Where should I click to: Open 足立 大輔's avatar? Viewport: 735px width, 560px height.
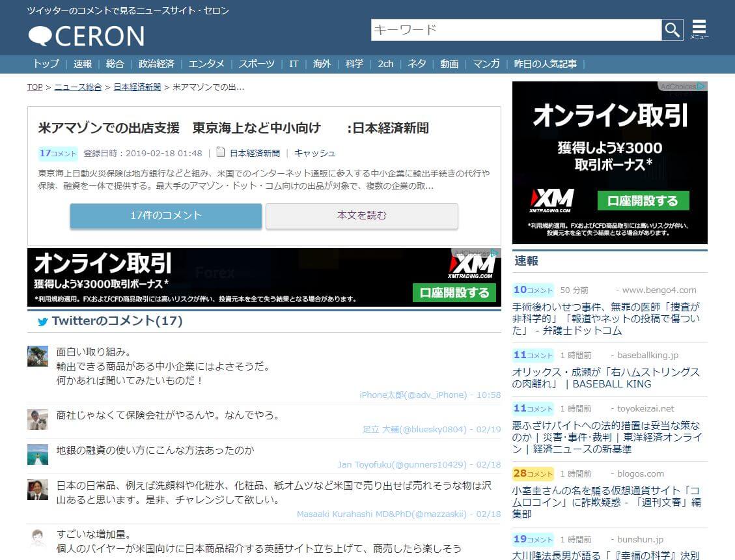38,419
